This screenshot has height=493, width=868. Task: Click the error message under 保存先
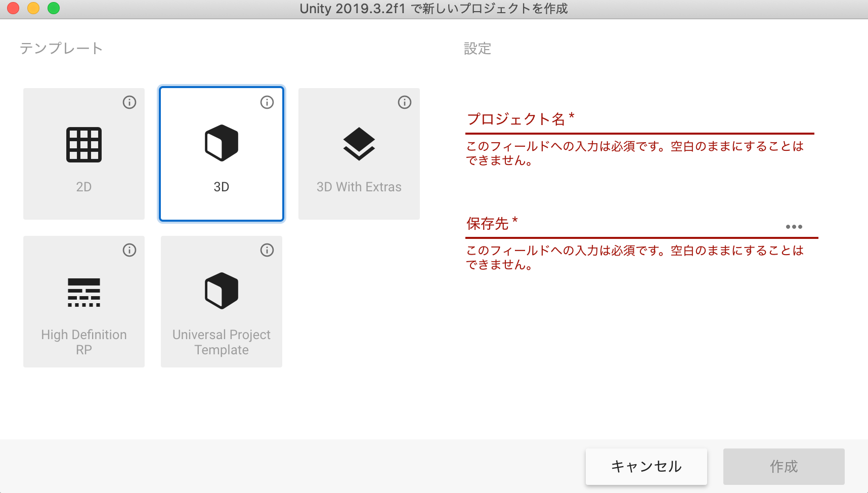pos(635,258)
